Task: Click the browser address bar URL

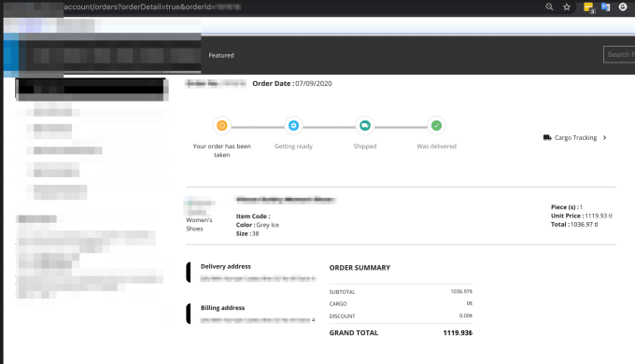Action: 152,7
